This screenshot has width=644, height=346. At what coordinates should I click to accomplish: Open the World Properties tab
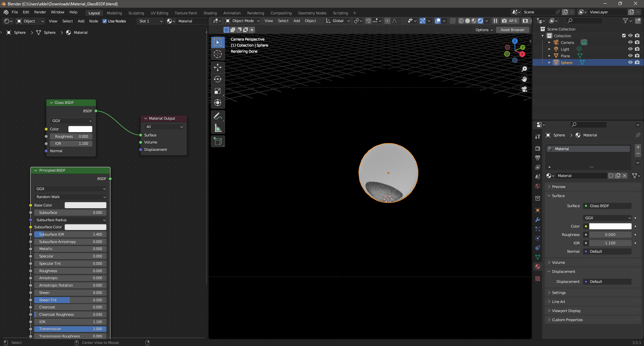(537, 186)
